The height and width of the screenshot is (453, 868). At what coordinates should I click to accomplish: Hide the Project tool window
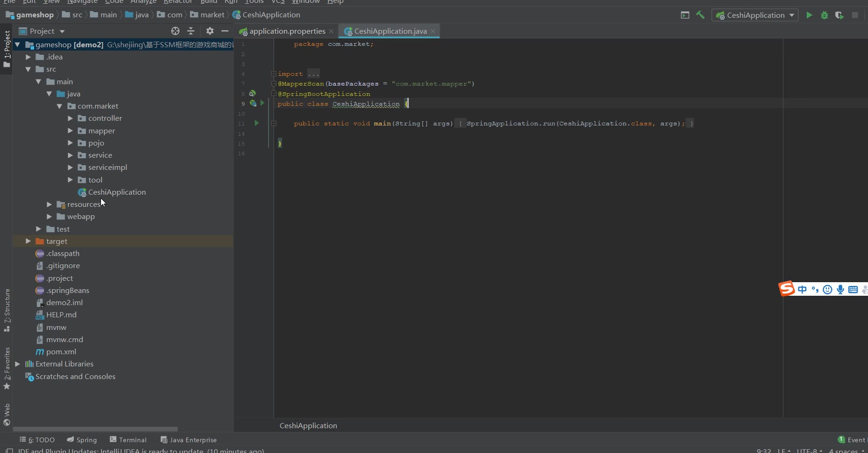225,31
